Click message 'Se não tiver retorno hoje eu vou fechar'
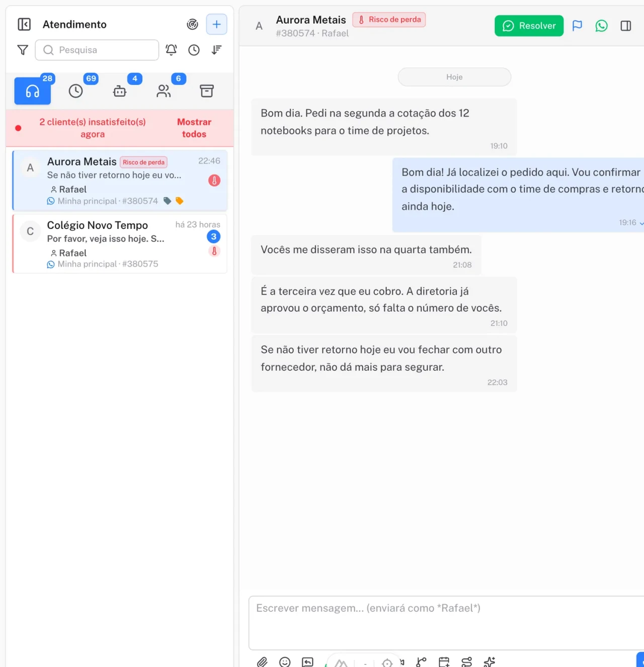 [x=384, y=364]
